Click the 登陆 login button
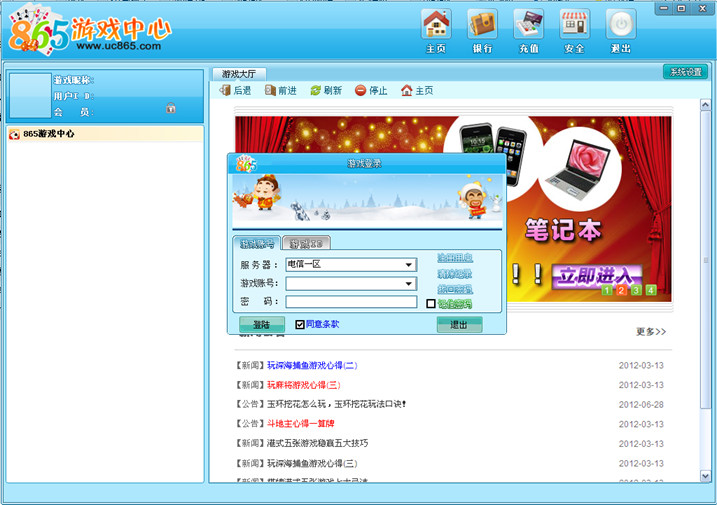 coord(262,324)
